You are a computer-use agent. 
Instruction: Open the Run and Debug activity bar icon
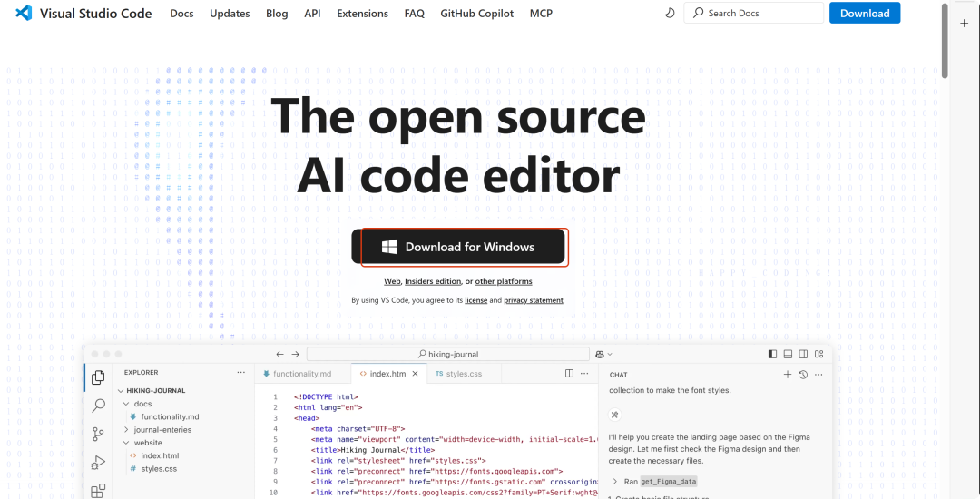(99, 463)
